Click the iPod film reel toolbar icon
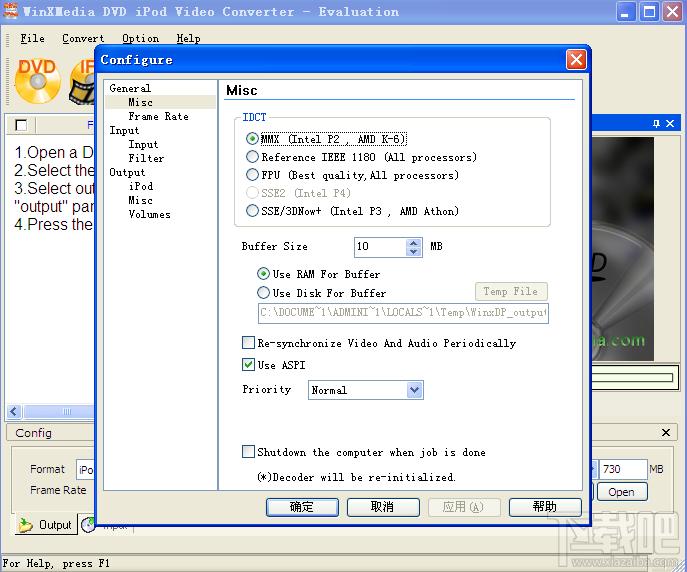This screenshot has width=687, height=572. pos(82,82)
